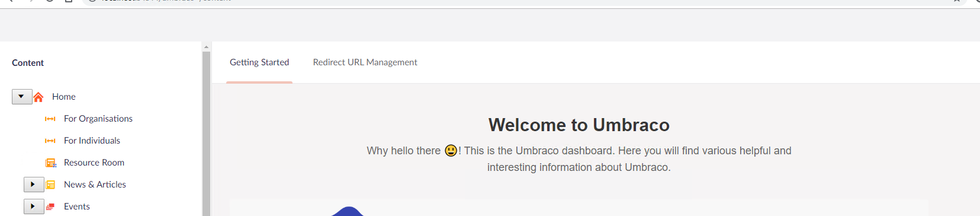This screenshot has width=980, height=216.
Task: Click the Resource Room page icon
Action: click(x=51, y=163)
